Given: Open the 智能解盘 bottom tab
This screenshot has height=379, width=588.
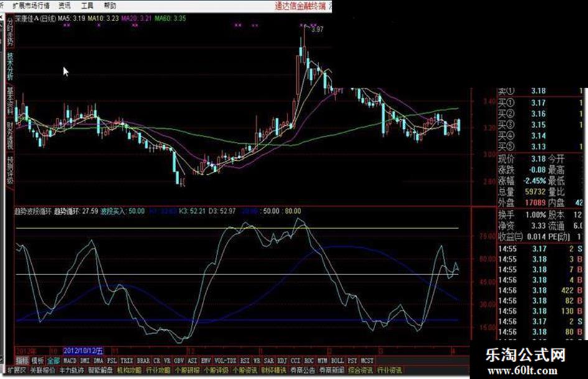Looking at the screenshot, I should 100,370.
